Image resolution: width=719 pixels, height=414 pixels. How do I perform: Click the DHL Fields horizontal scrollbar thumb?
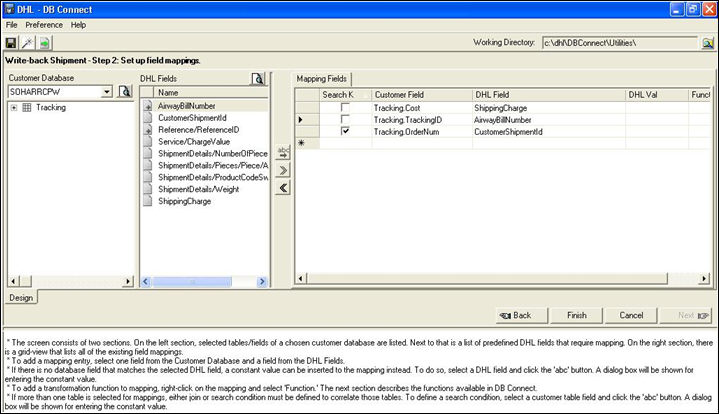[x=192, y=282]
